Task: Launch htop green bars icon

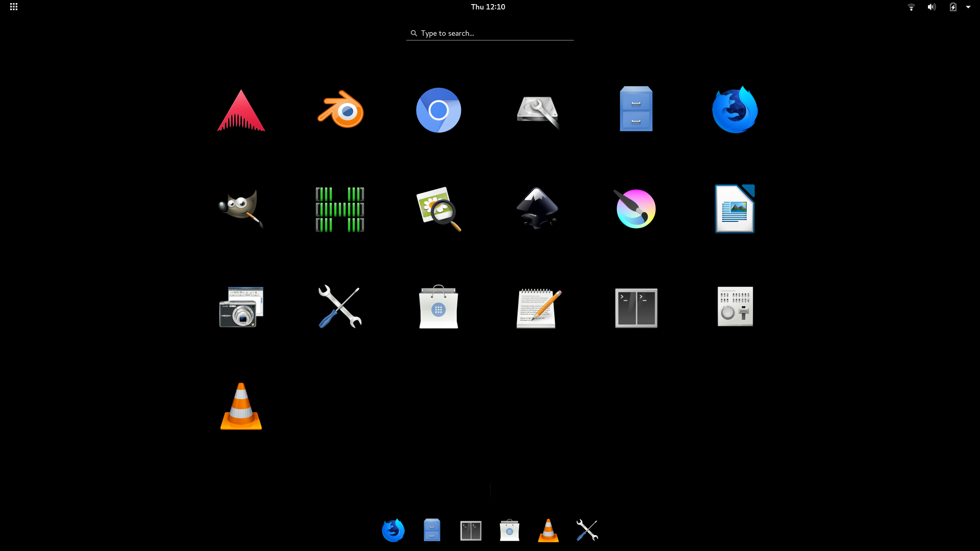Action: point(340,209)
